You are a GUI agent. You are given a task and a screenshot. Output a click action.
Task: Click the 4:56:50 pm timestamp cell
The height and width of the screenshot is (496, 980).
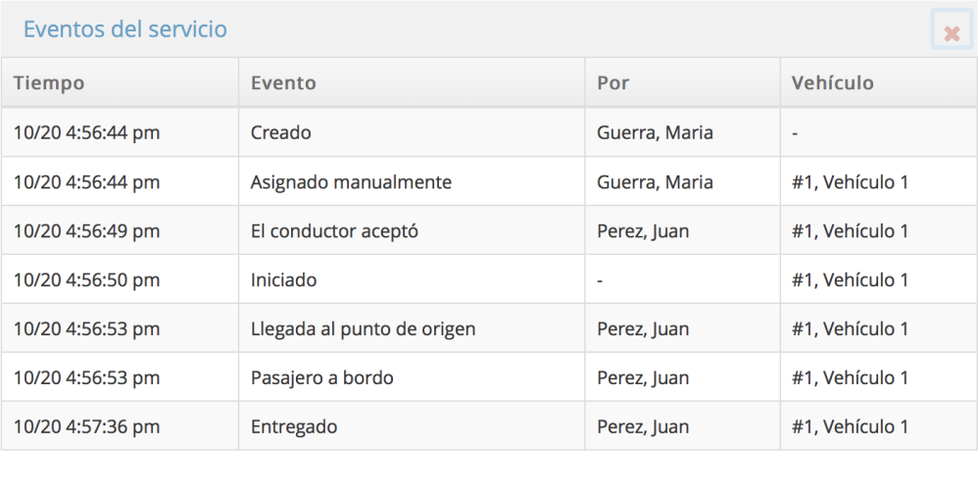(x=86, y=280)
